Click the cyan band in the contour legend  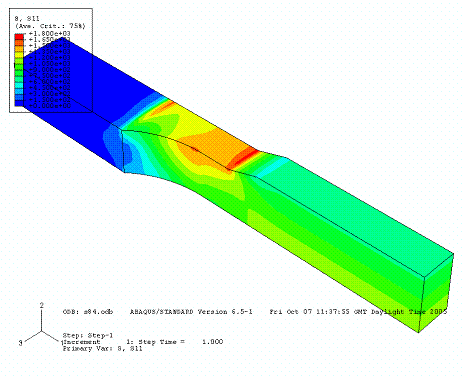point(19,85)
